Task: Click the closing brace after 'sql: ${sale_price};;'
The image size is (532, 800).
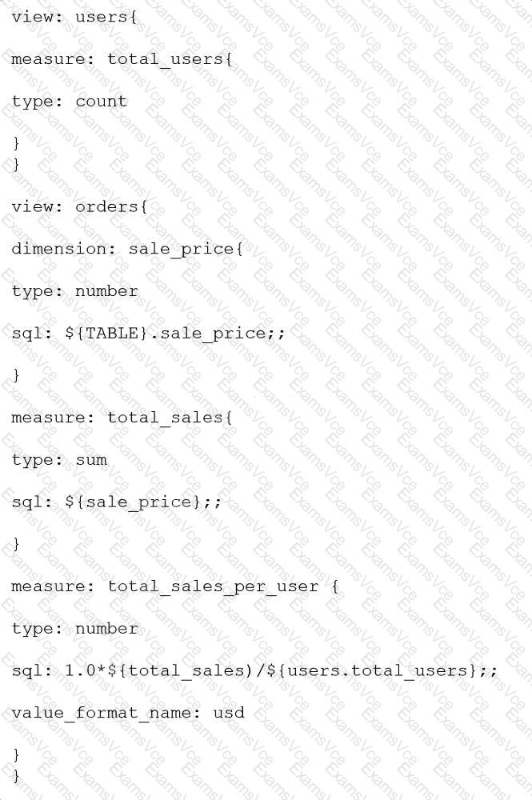Action: click(x=16, y=544)
